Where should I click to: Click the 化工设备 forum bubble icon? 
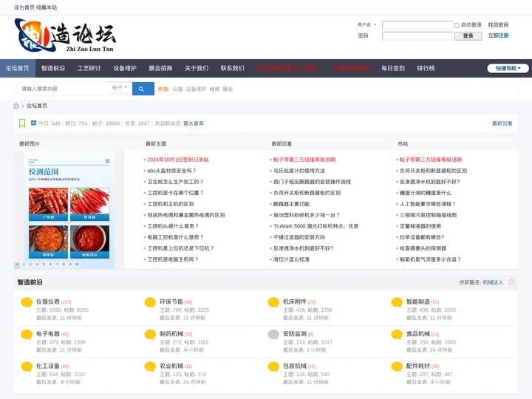(x=27, y=366)
